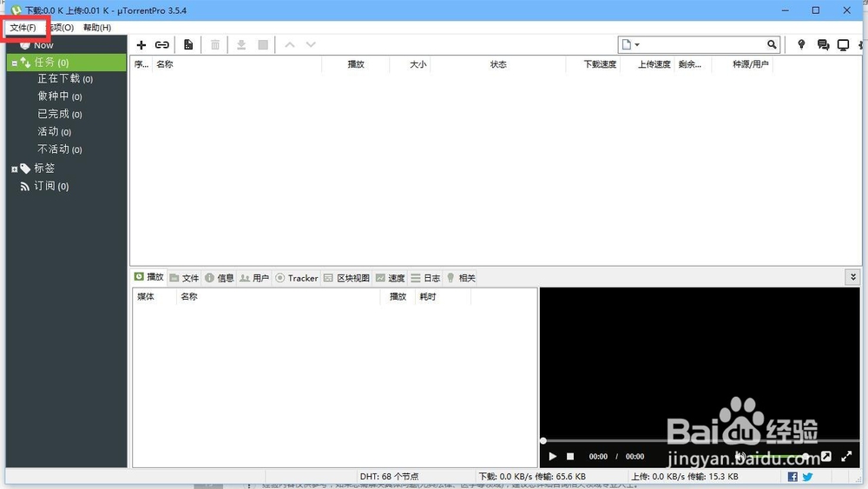868x489 pixels.
Task: Click the Add Torrent plus icon
Action: pyautogui.click(x=141, y=45)
